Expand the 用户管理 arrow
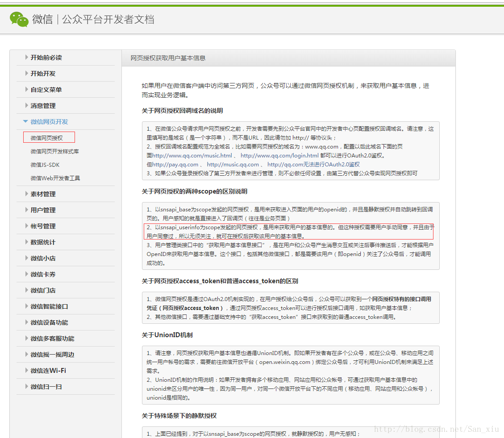This screenshot has height=438, width=504. (26, 210)
